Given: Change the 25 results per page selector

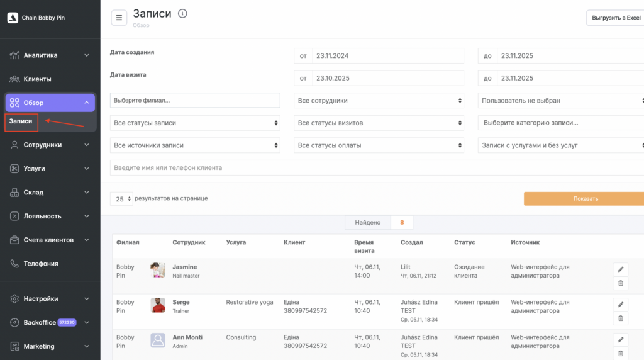Looking at the screenshot, I should coord(121,198).
